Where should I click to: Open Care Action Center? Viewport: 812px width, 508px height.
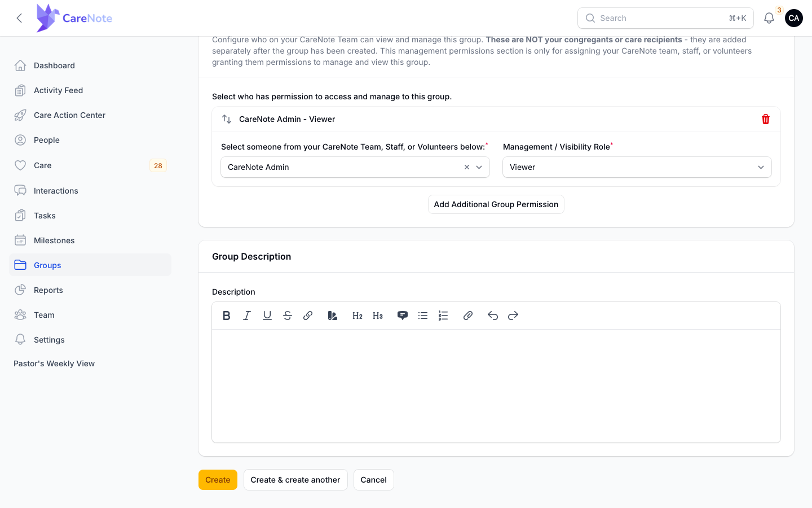tap(90, 115)
